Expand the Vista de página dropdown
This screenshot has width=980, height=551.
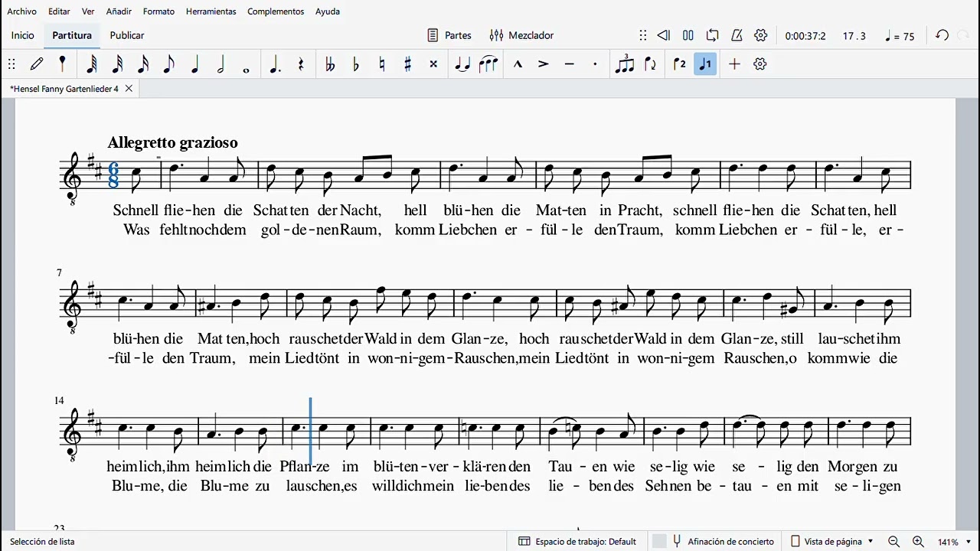(x=831, y=542)
